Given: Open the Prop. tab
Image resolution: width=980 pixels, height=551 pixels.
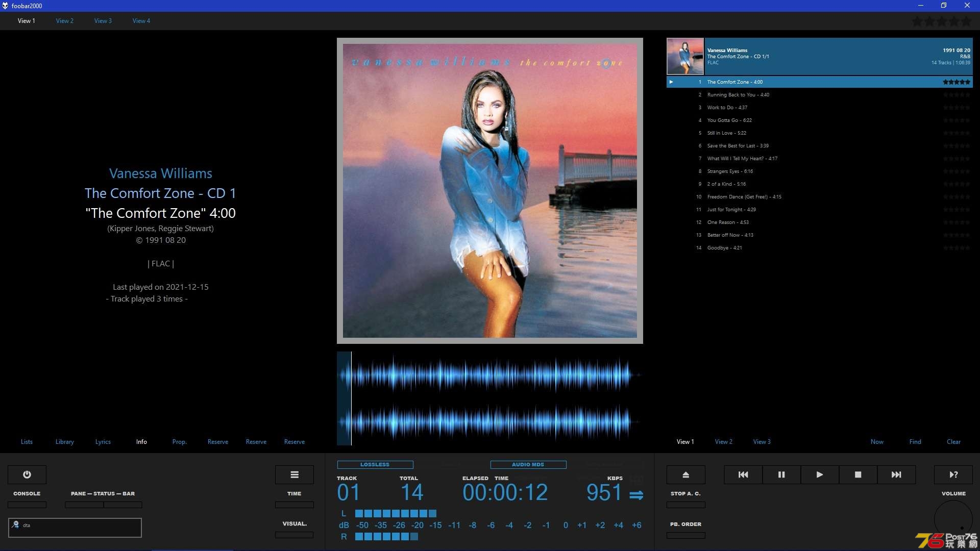Looking at the screenshot, I should coord(180,442).
